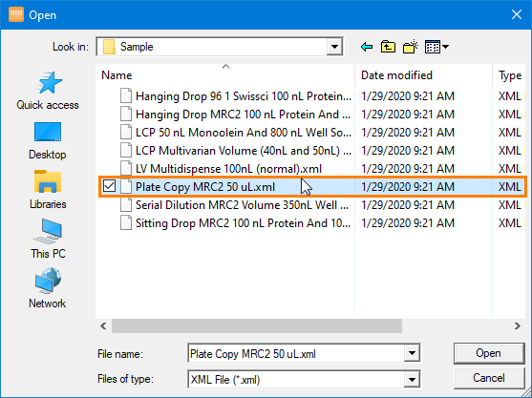This screenshot has height=398, width=532.
Task: Sort by Date modified column header
Action: [423, 75]
